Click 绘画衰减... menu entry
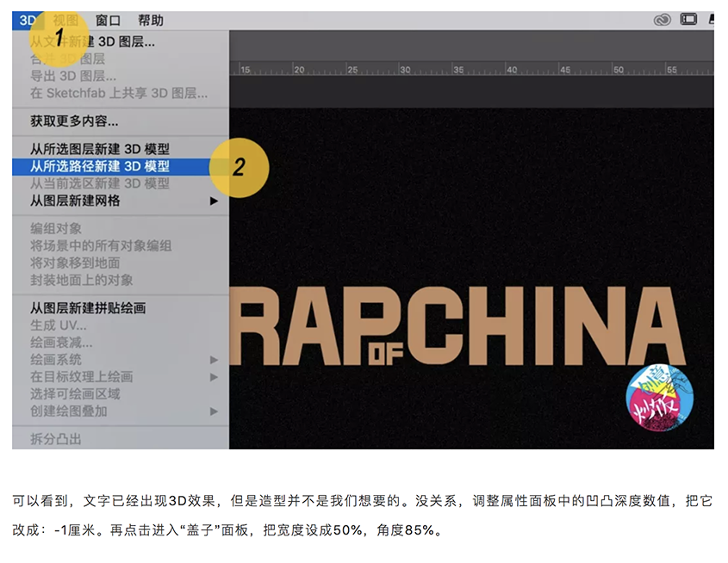The height and width of the screenshot is (563, 728). point(61,343)
